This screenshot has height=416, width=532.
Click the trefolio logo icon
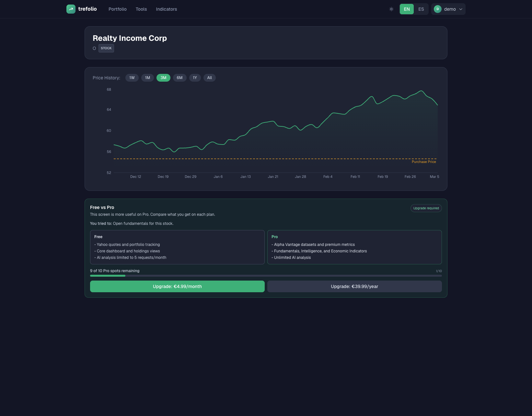(x=71, y=9)
